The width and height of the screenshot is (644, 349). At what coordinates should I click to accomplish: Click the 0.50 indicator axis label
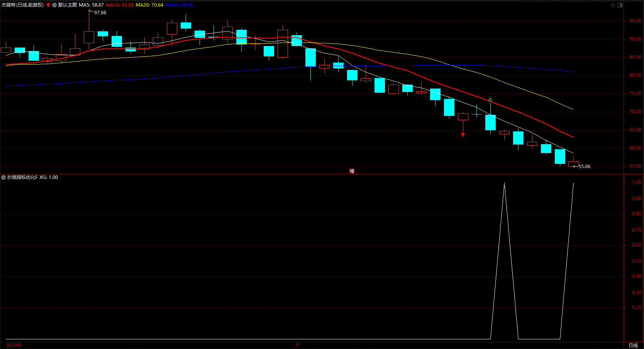pyautogui.click(x=637, y=261)
